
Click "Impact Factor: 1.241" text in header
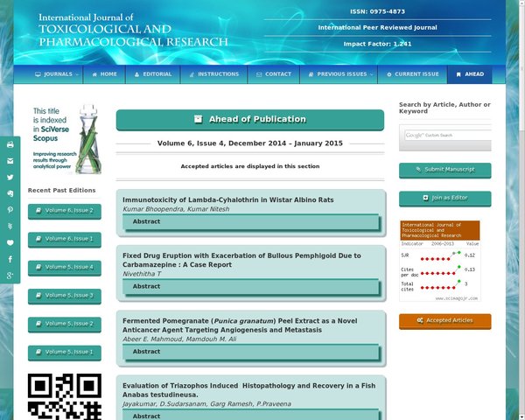click(x=377, y=44)
